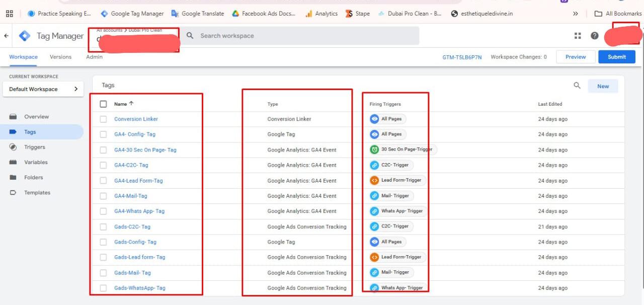
Task: Click the help question mark icon
Action: coord(595,36)
